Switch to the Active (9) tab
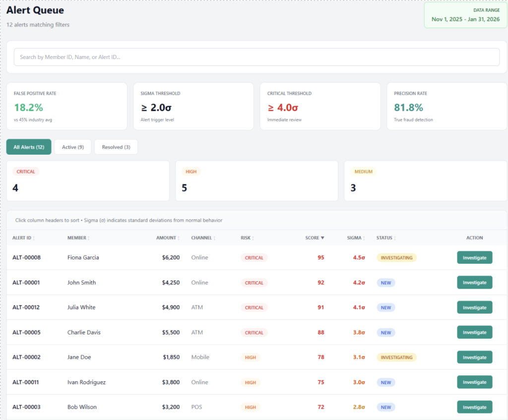This screenshot has width=508, height=420. [x=73, y=147]
